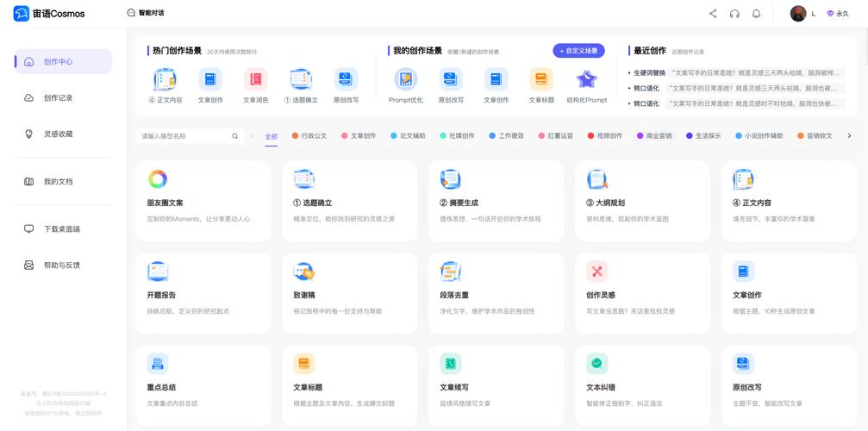Click the 文章润色 red icon

[255, 80]
